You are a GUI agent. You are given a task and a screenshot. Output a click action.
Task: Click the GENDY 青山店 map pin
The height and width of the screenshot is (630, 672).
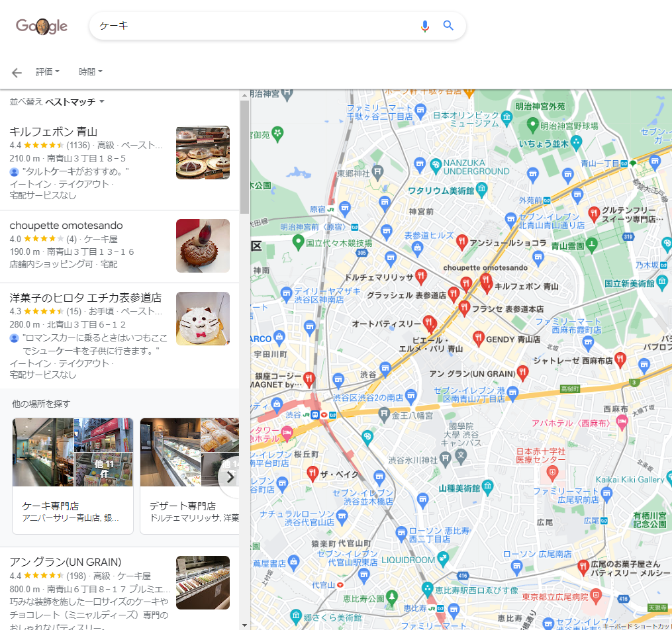(x=479, y=339)
